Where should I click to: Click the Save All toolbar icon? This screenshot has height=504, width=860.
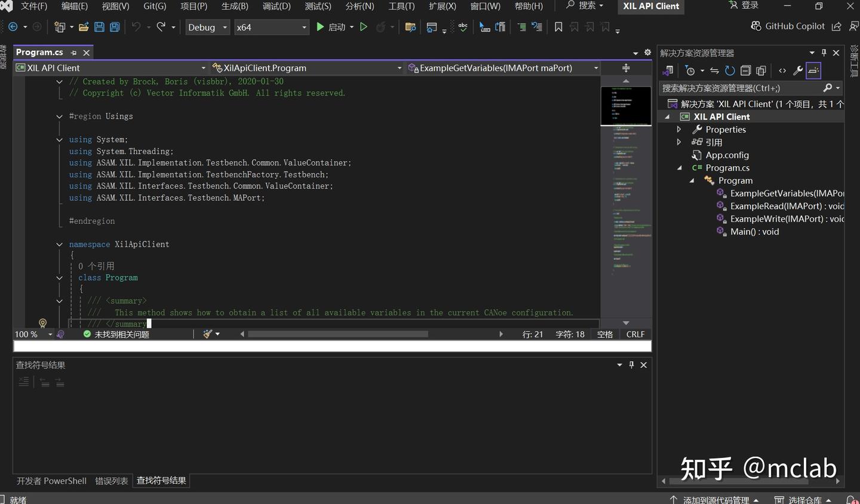click(115, 27)
